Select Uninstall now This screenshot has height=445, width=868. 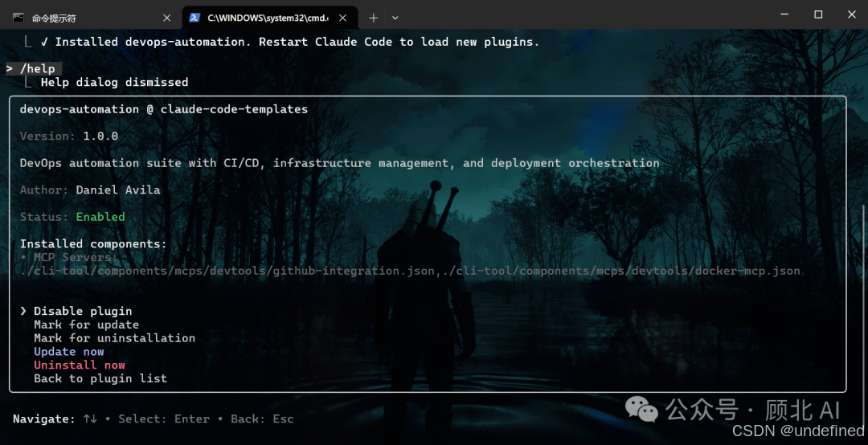[x=80, y=365]
